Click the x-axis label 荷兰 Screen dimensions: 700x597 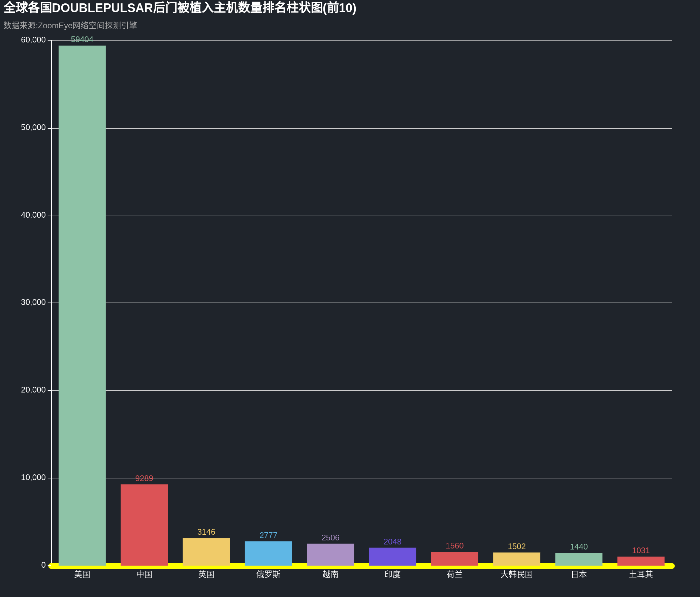pyautogui.click(x=455, y=574)
